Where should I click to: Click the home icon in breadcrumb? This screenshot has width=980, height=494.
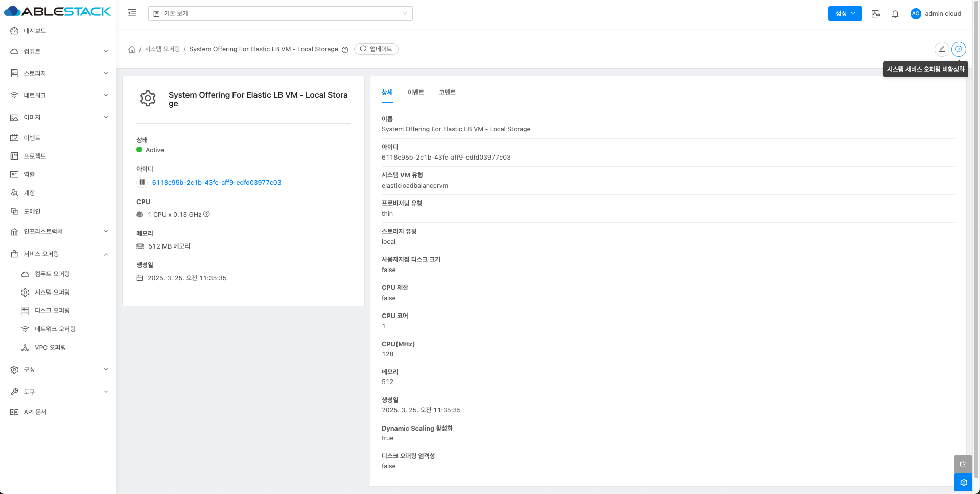click(x=132, y=49)
